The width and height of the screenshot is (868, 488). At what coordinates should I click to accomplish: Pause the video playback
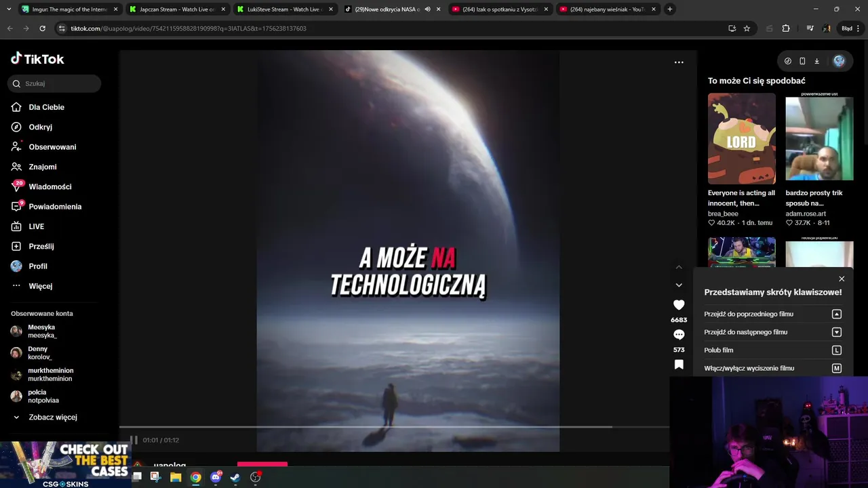[134, 440]
